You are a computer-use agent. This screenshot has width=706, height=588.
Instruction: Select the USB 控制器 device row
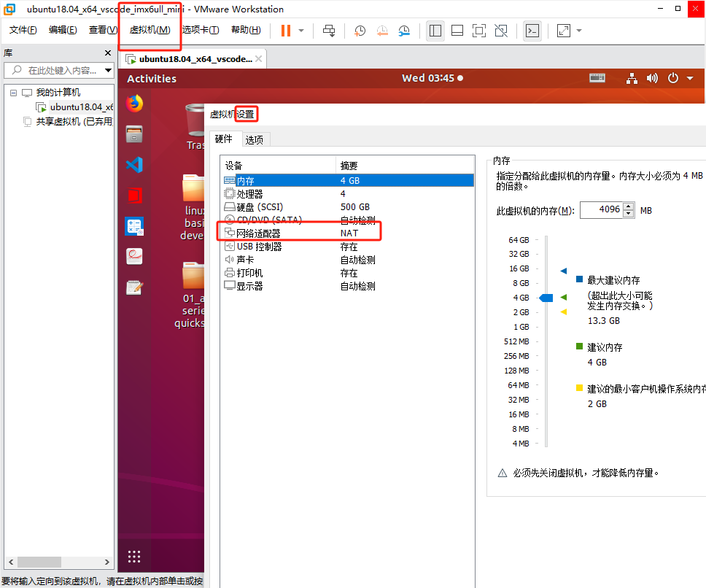pyautogui.click(x=349, y=247)
